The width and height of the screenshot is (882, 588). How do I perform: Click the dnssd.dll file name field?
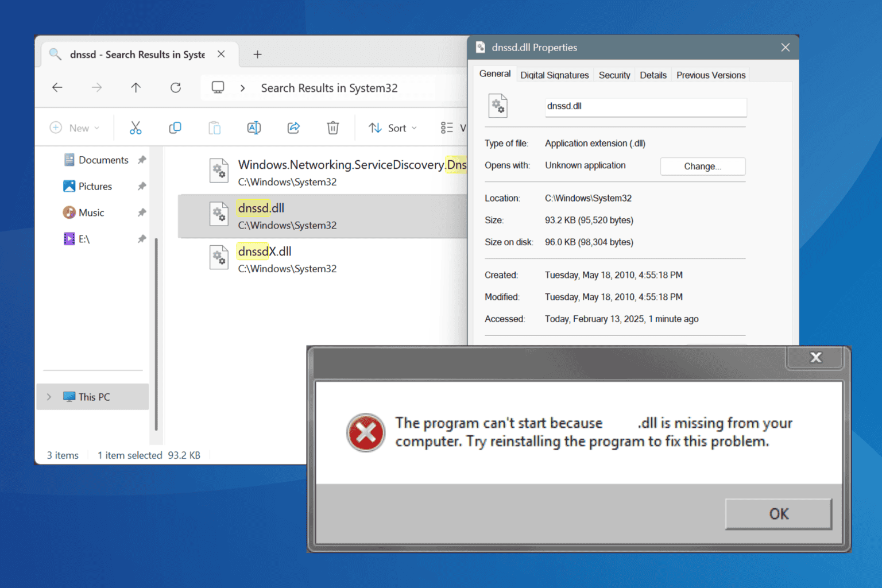pyautogui.click(x=645, y=107)
